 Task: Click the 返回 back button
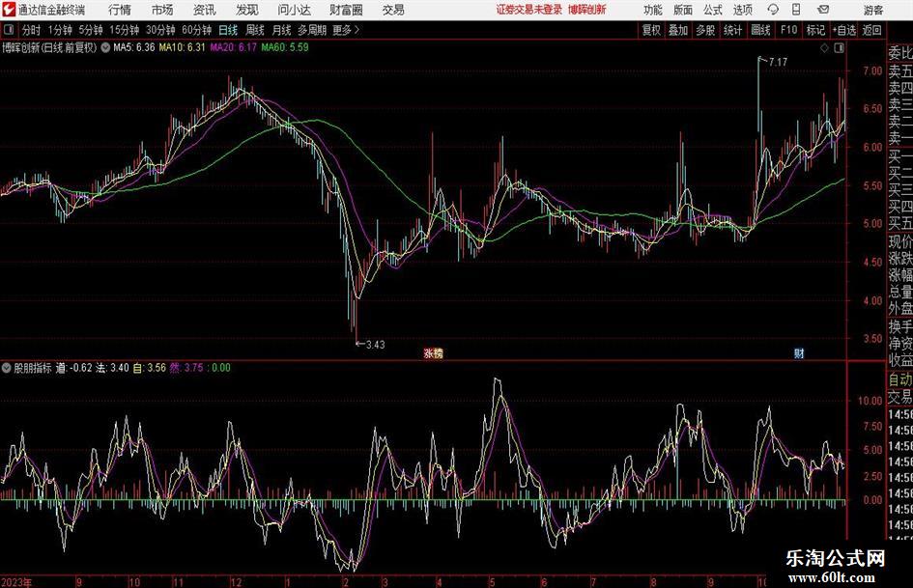871,30
